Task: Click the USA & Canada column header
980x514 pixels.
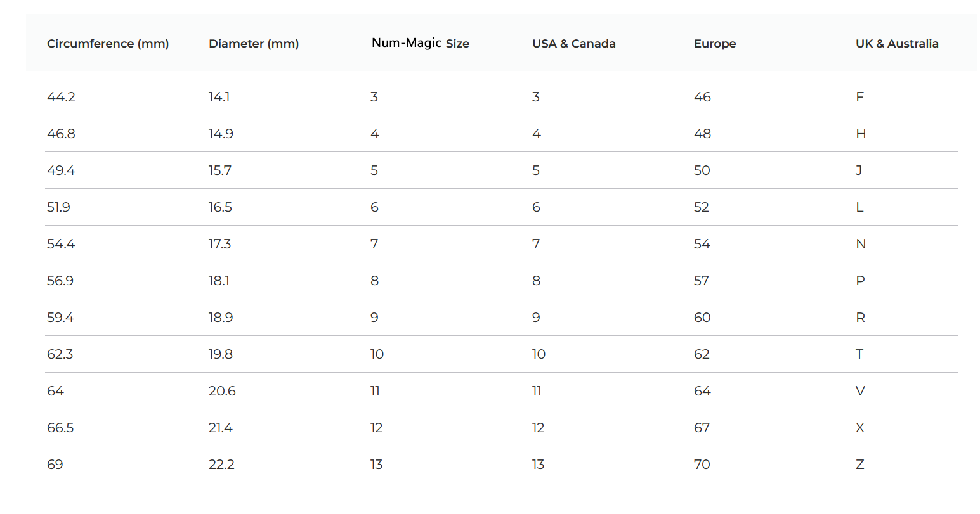Action: pyautogui.click(x=574, y=44)
